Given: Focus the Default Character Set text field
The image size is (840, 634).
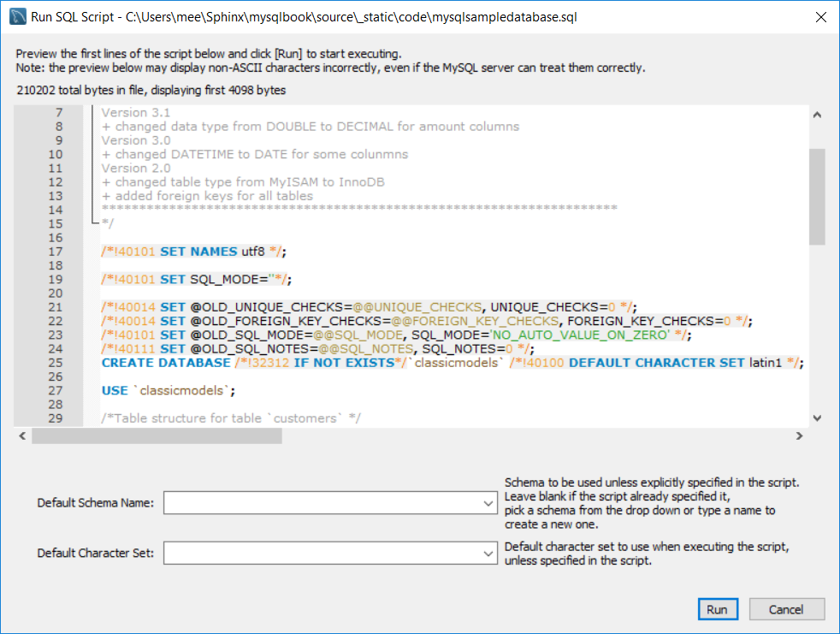Looking at the screenshot, I should tap(321, 554).
